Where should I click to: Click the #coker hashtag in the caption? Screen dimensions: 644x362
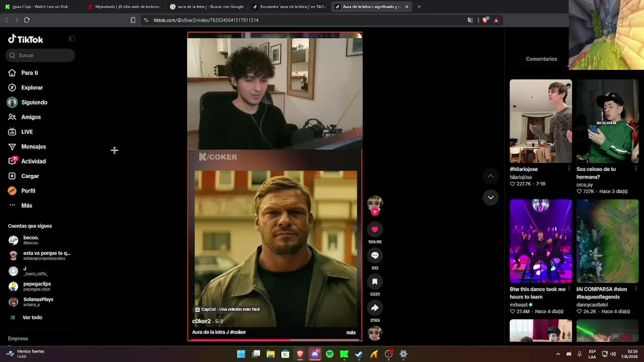pyautogui.click(x=238, y=332)
